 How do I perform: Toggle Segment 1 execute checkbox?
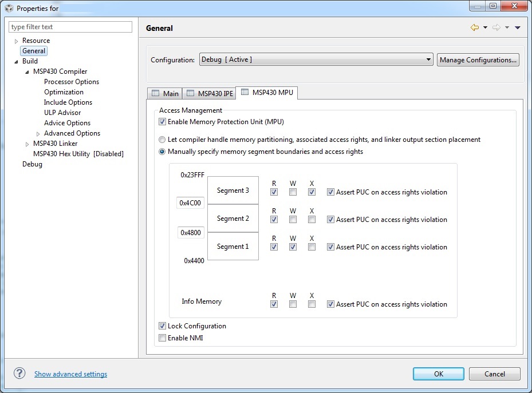(x=312, y=247)
